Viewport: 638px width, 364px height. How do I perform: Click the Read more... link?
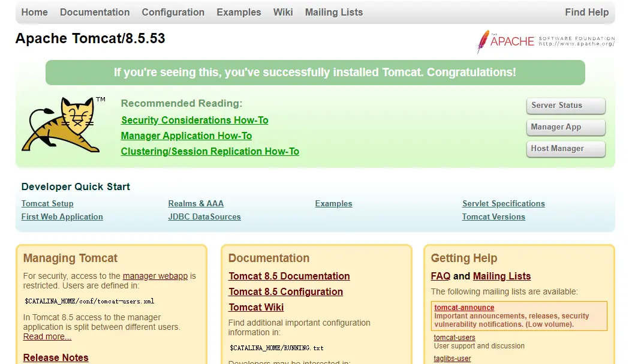(x=47, y=337)
